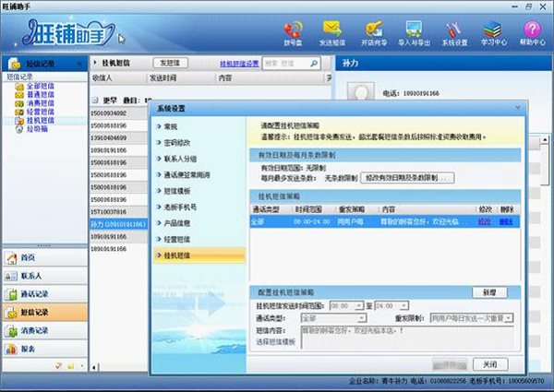Select 通话便签常用词 in settings menu
The width and height of the screenshot is (554, 392).
187,175
